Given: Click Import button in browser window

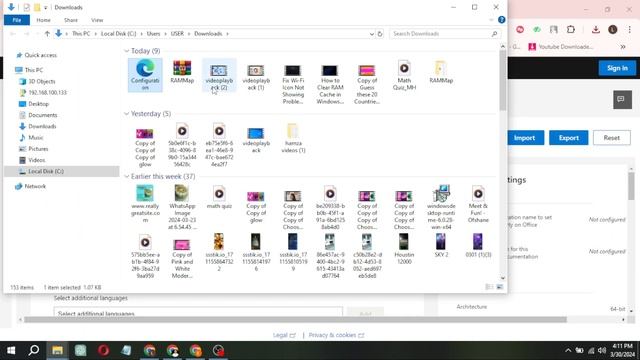Looking at the screenshot, I should tap(526, 138).
